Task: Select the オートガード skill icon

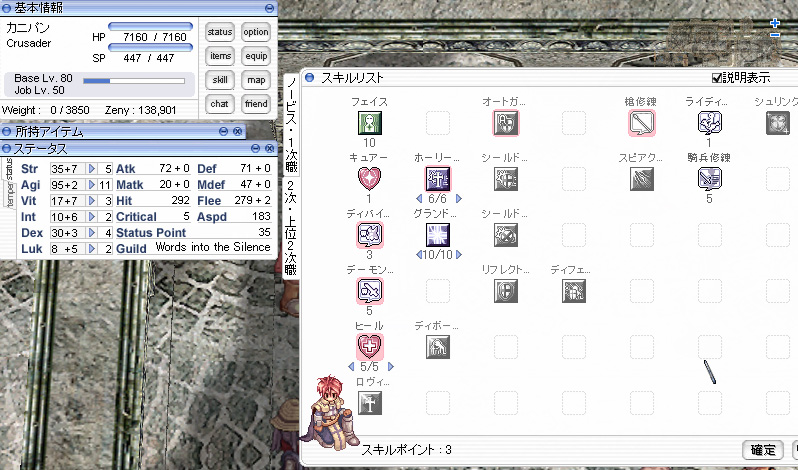Action: [x=506, y=123]
